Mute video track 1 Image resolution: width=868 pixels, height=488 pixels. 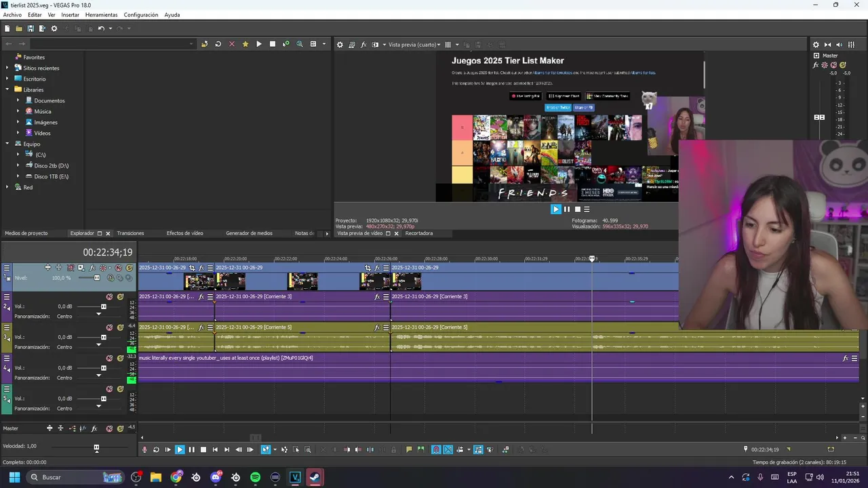pos(119,268)
